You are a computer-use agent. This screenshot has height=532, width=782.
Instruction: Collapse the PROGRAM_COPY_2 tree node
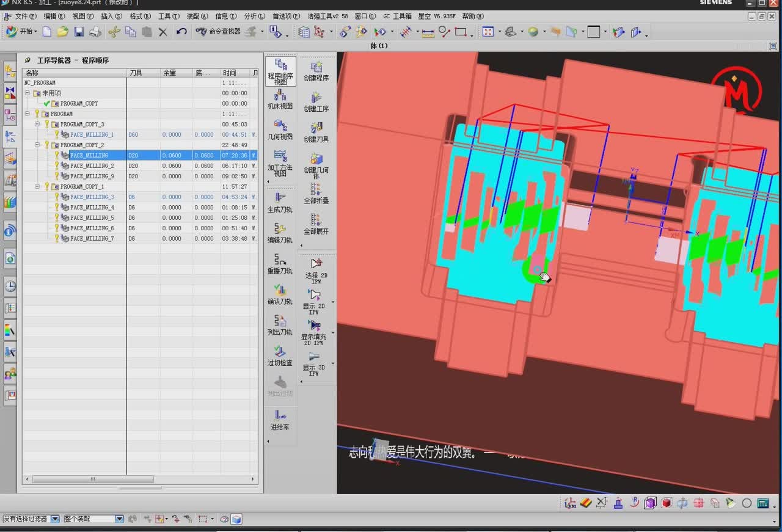37,145
